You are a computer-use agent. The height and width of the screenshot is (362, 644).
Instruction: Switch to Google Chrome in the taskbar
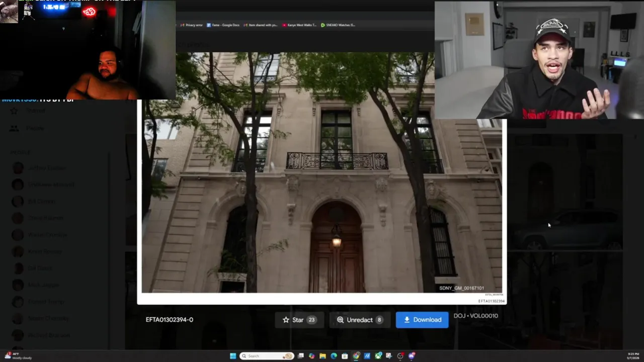[x=356, y=356]
